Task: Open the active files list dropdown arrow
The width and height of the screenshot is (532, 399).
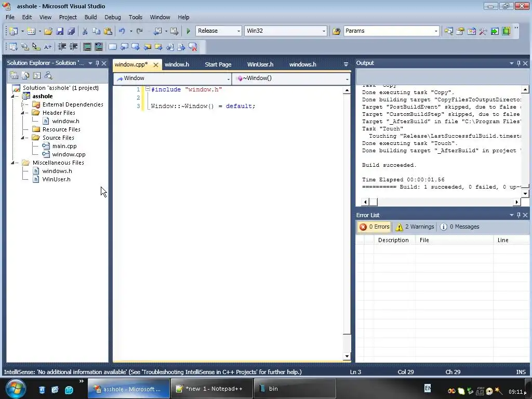Action: coord(345,64)
